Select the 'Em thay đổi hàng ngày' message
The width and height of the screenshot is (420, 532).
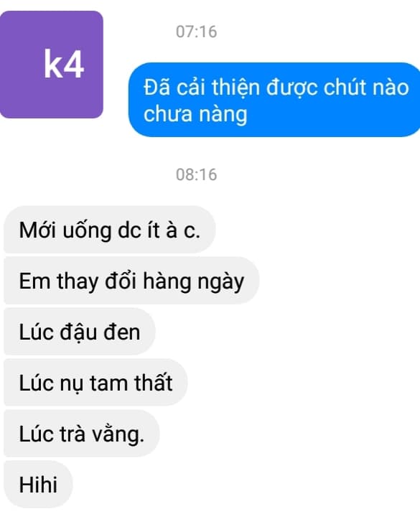131,281
